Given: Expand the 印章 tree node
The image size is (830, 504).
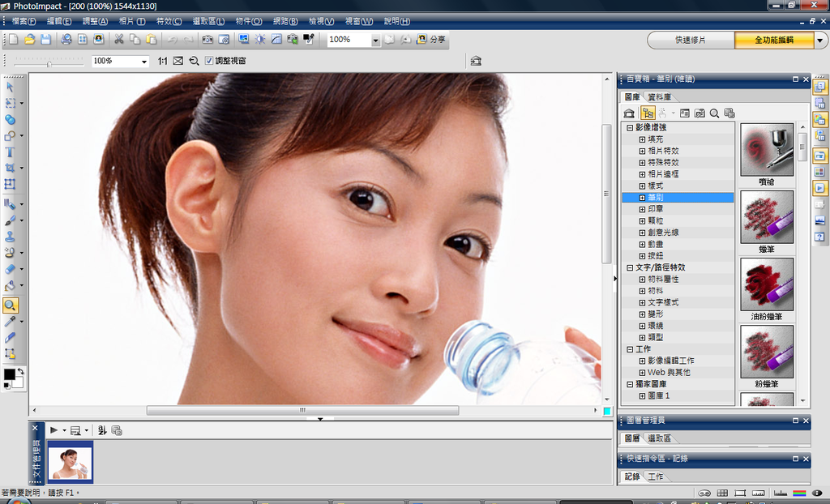Looking at the screenshot, I should pos(642,209).
